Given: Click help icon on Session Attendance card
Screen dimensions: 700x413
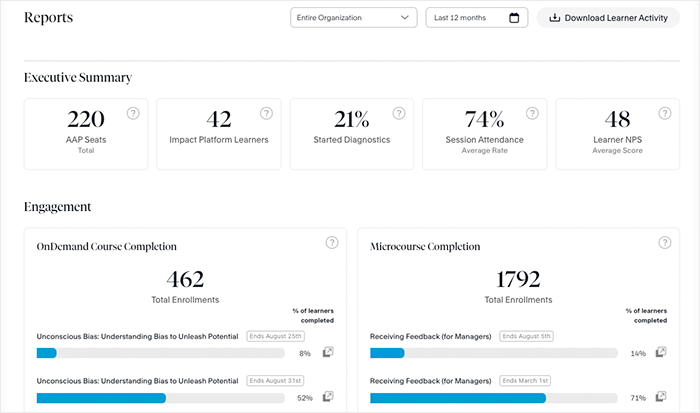Looking at the screenshot, I should click(x=532, y=113).
